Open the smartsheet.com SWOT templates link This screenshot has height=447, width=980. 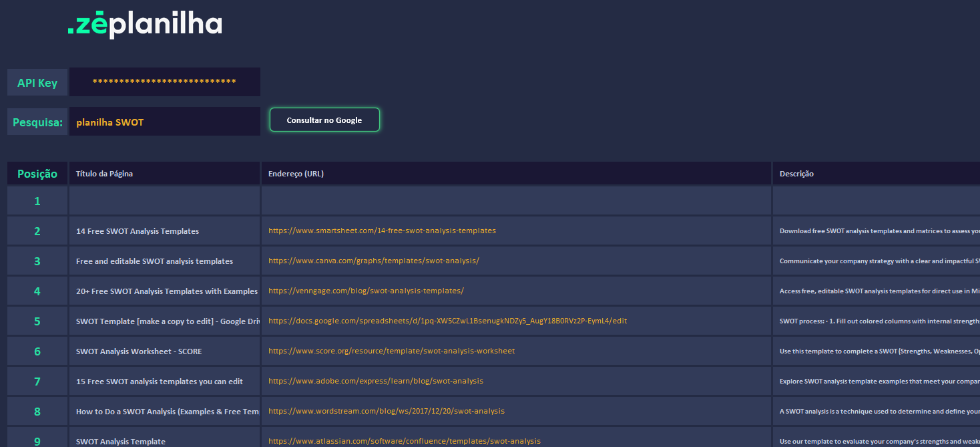[383, 231]
